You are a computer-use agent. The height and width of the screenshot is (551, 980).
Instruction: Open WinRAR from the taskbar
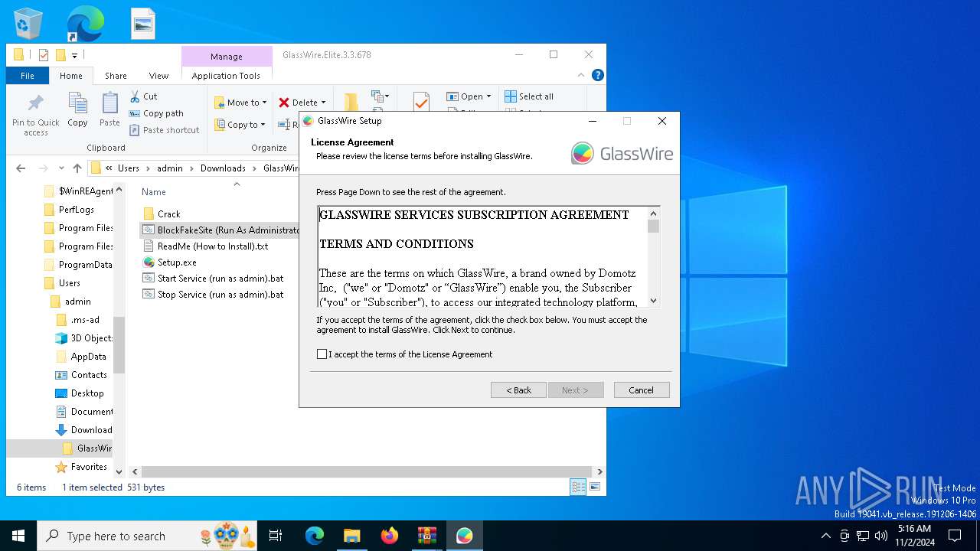pos(427,536)
